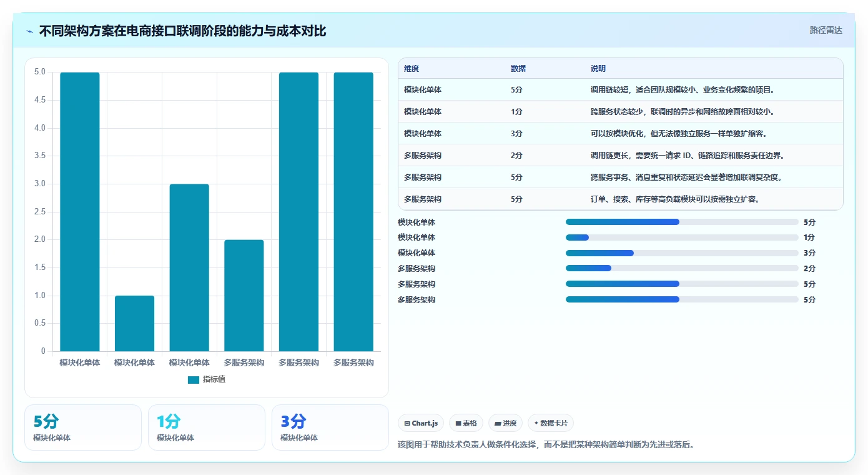Click the 2分 progress bar
This screenshot has width=868, height=475.
tap(682, 269)
